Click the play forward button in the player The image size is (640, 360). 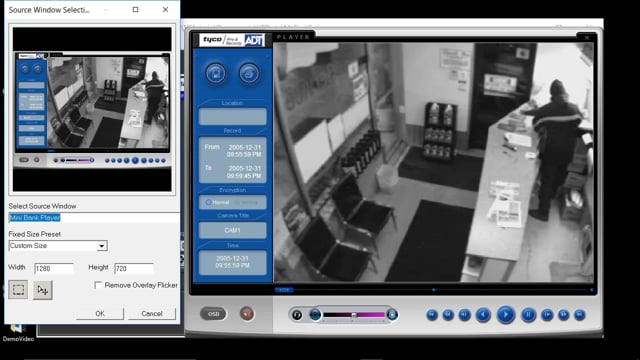pyautogui.click(x=505, y=315)
